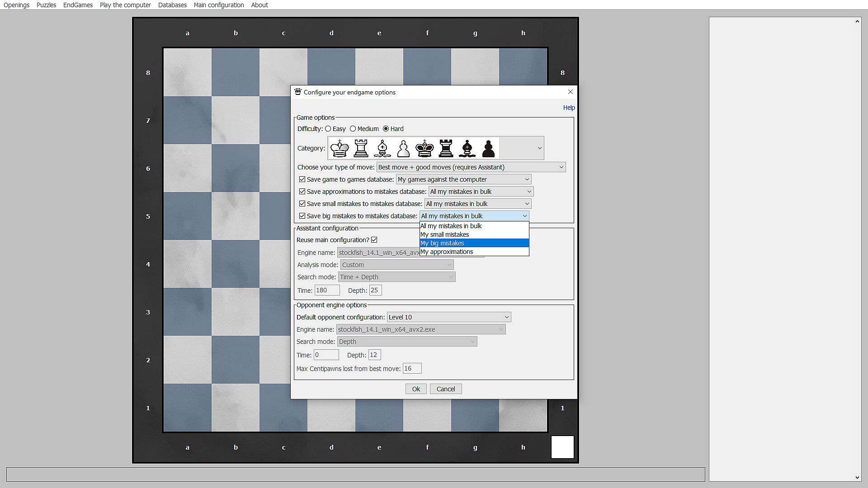Choose Easy difficulty radio button

pyautogui.click(x=328, y=129)
